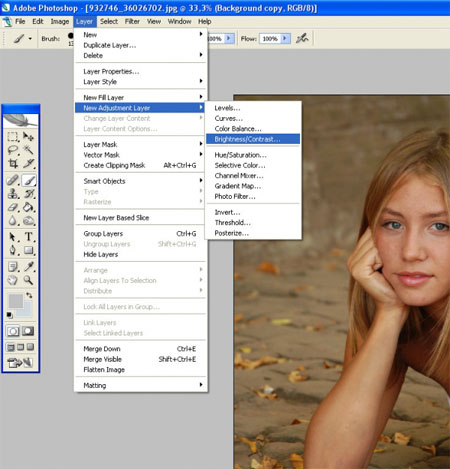Choose Curves adjustment layer
The height and width of the screenshot is (469, 450).
(x=253, y=118)
